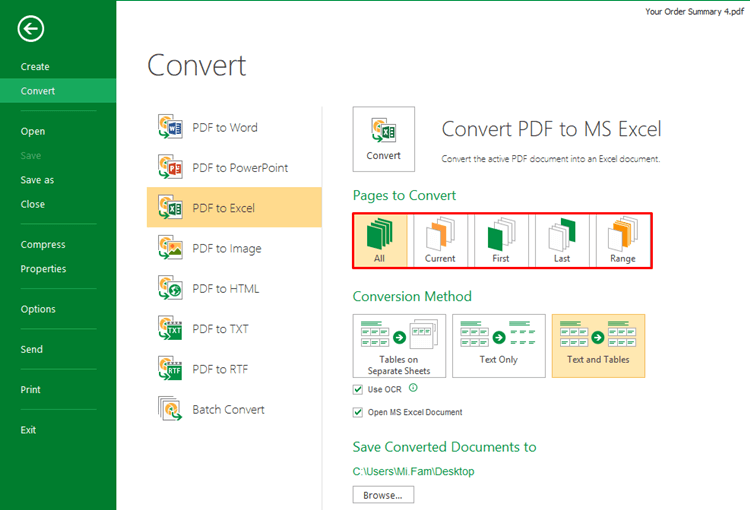Pick the PDF to RTF icon
This screenshot has width=750, height=510.
[x=170, y=369]
